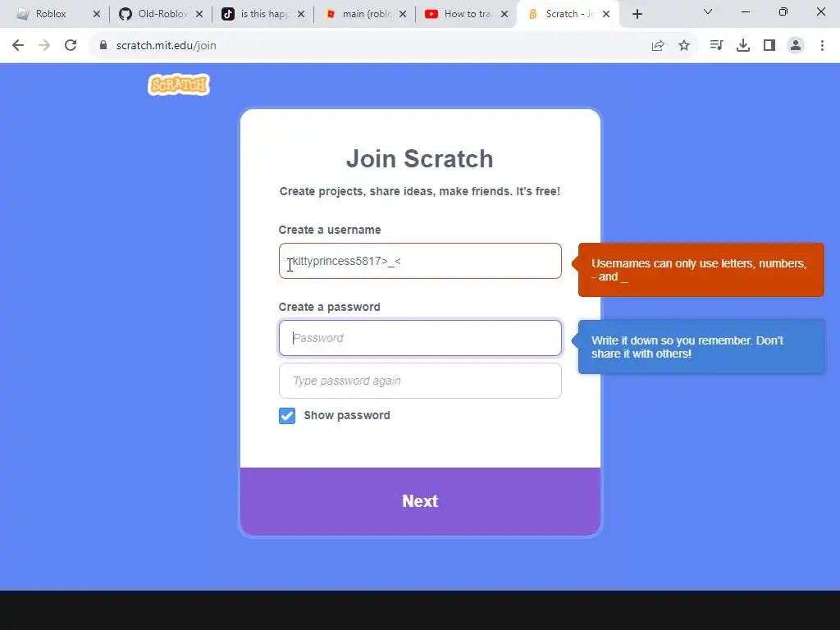The height and width of the screenshot is (630, 840).
Task: Go back to the previous page
Action: pos(18,46)
